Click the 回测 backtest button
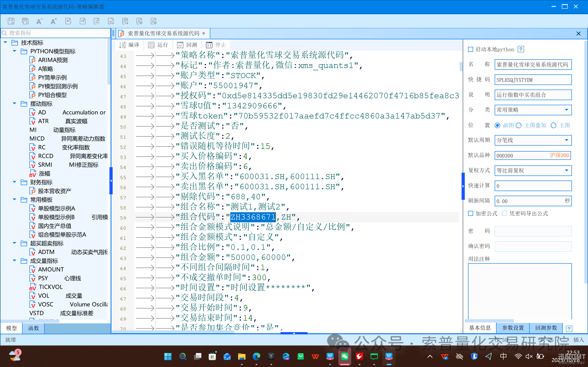Screen dimensions: 588x367 click(187, 45)
